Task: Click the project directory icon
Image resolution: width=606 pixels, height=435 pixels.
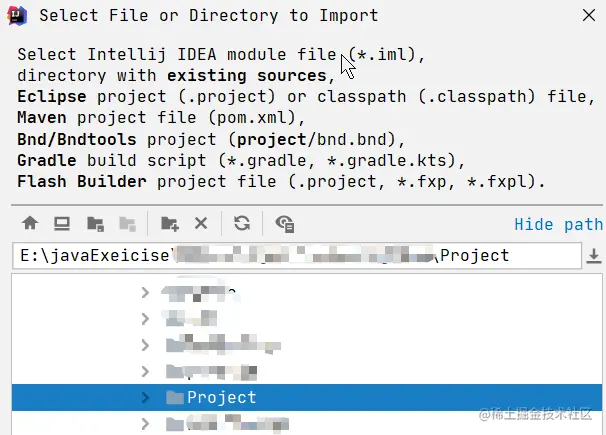Action: (x=95, y=224)
